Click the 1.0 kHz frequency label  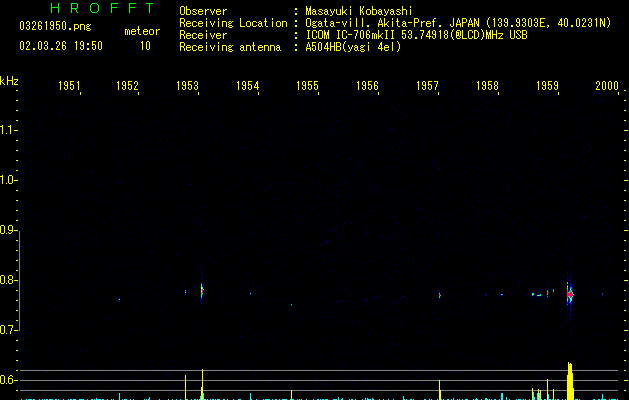8,180
